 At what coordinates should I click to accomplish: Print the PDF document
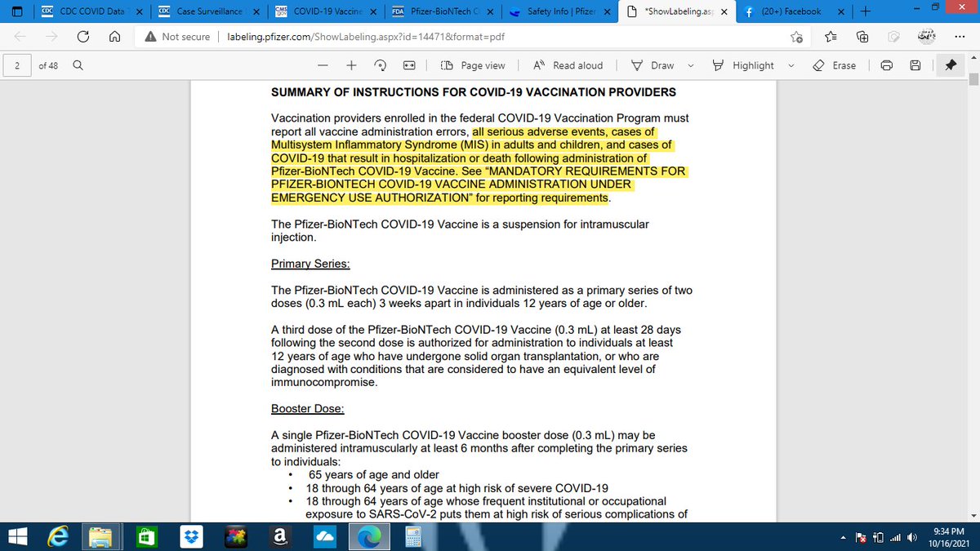tap(887, 65)
